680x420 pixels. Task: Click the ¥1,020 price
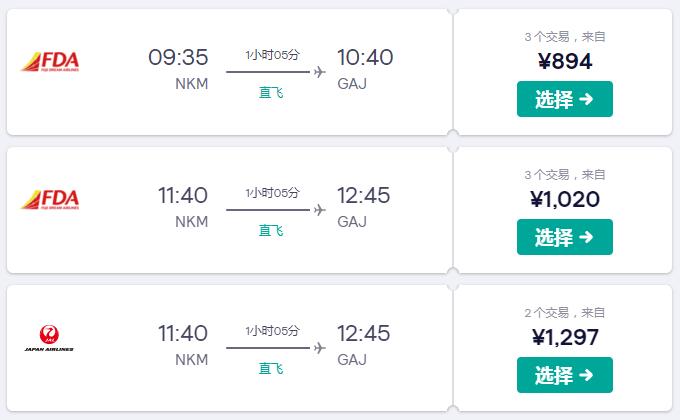click(565, 199)
